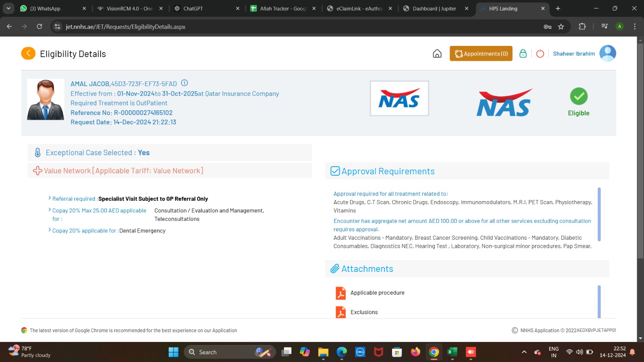The height and width of the screenshot is (362, 644).
Task: Click the green lock icon
Action: (523, 53)
